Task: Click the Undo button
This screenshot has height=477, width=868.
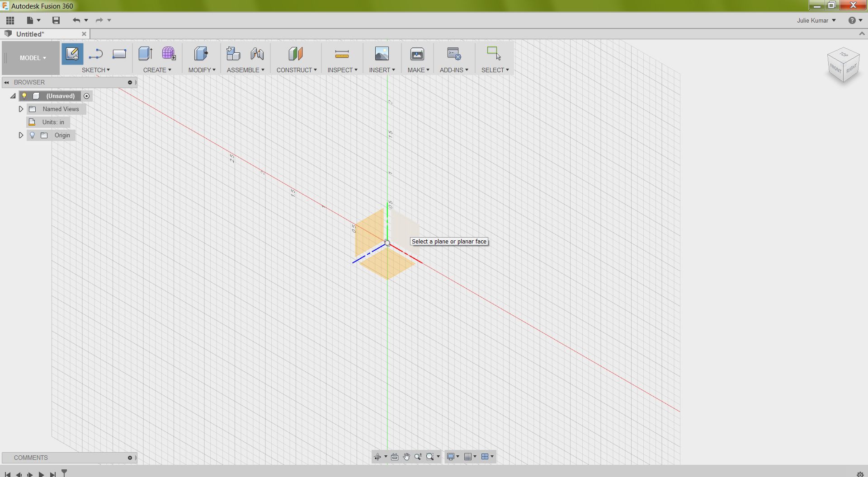Action: coord(76,20)
